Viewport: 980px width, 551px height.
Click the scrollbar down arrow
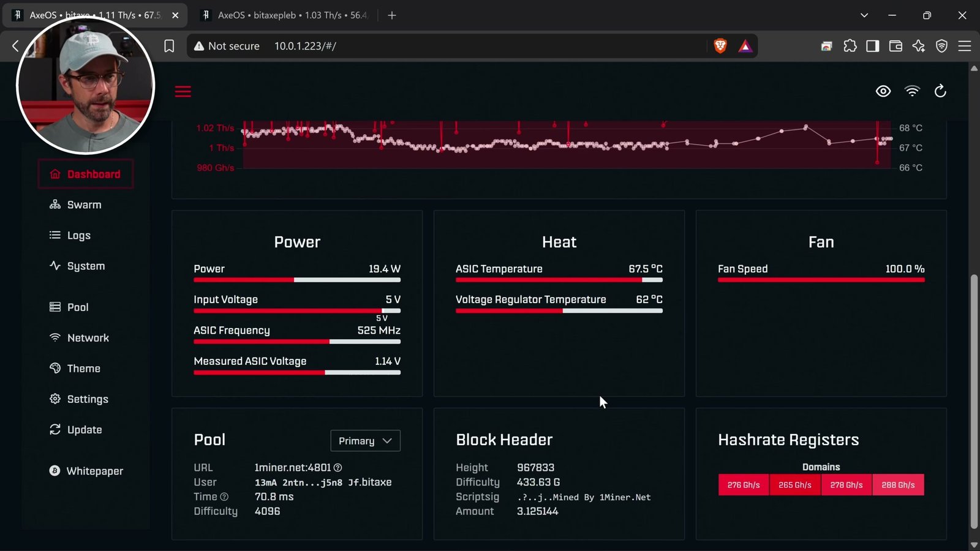click(x=974, y=544)
